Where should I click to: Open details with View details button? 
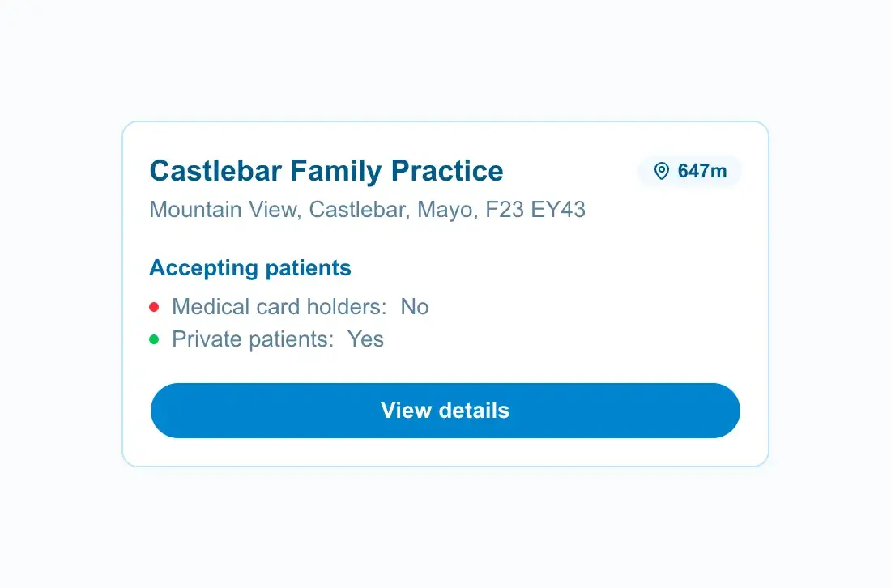pyautogui.click(x=445, y=411)
